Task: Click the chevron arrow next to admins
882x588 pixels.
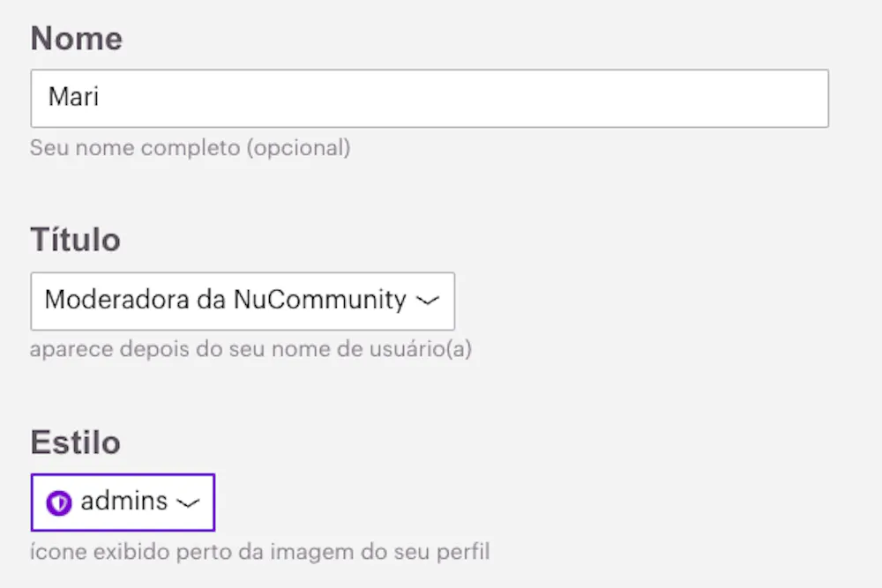Action: (188, 502)
